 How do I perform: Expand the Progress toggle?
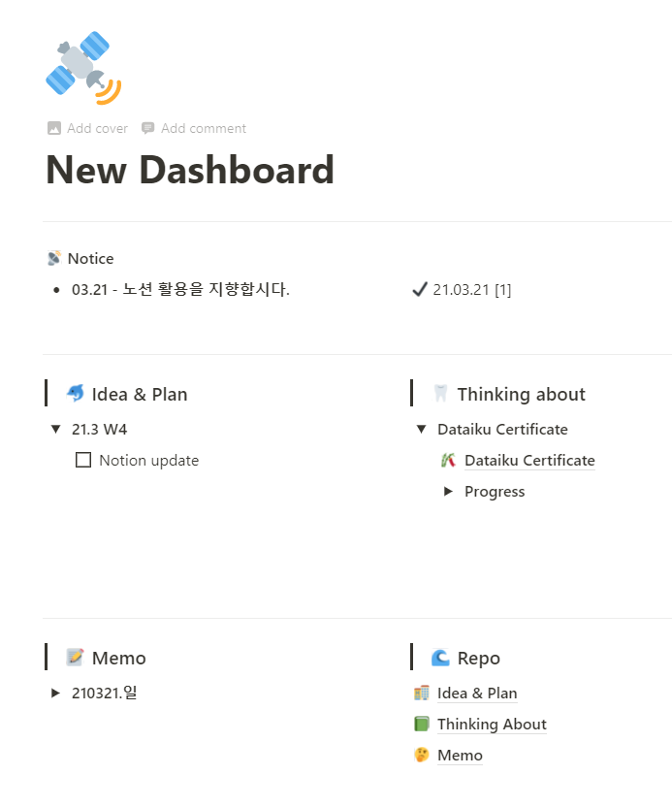pos(448,491)
